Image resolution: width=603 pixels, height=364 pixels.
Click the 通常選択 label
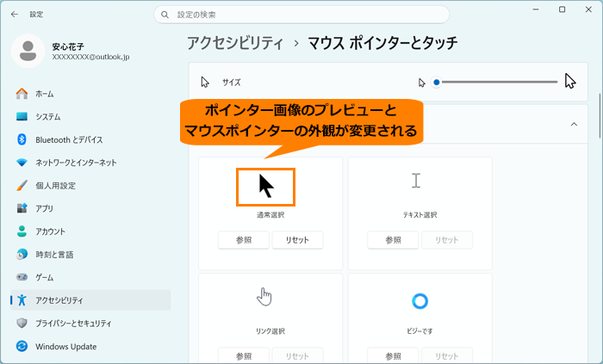click(270, 215)
